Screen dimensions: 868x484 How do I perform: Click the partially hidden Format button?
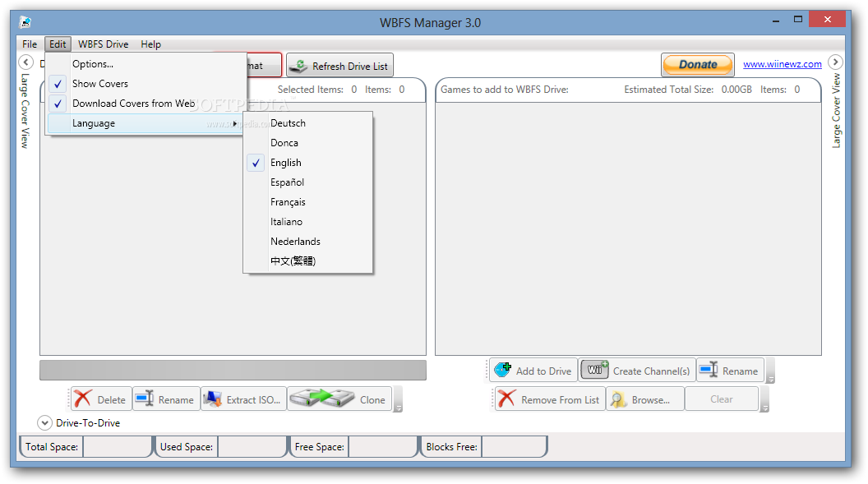point(264,66)
